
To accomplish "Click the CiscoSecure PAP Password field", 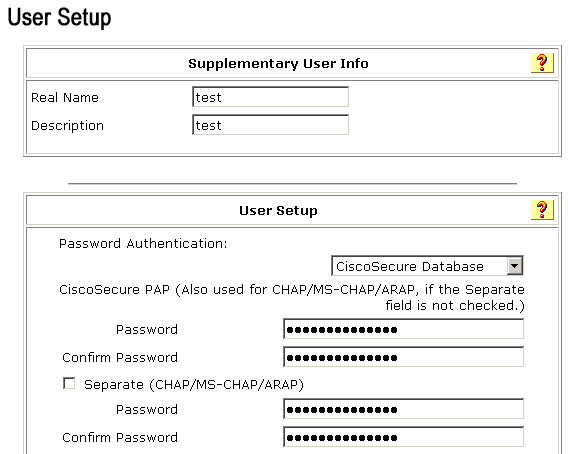I will point(404,329).
